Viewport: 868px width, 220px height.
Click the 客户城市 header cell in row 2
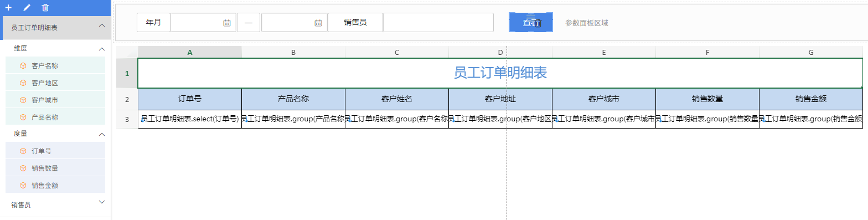click(604, 99)
